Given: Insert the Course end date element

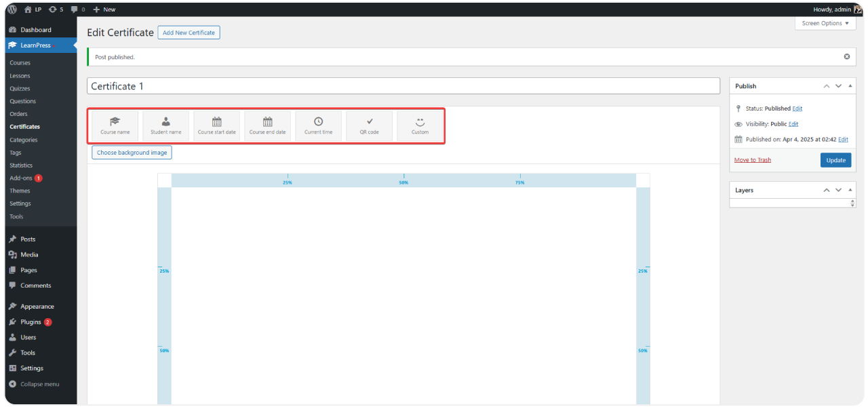Looking at the screenshot, I should pos(267,125).
